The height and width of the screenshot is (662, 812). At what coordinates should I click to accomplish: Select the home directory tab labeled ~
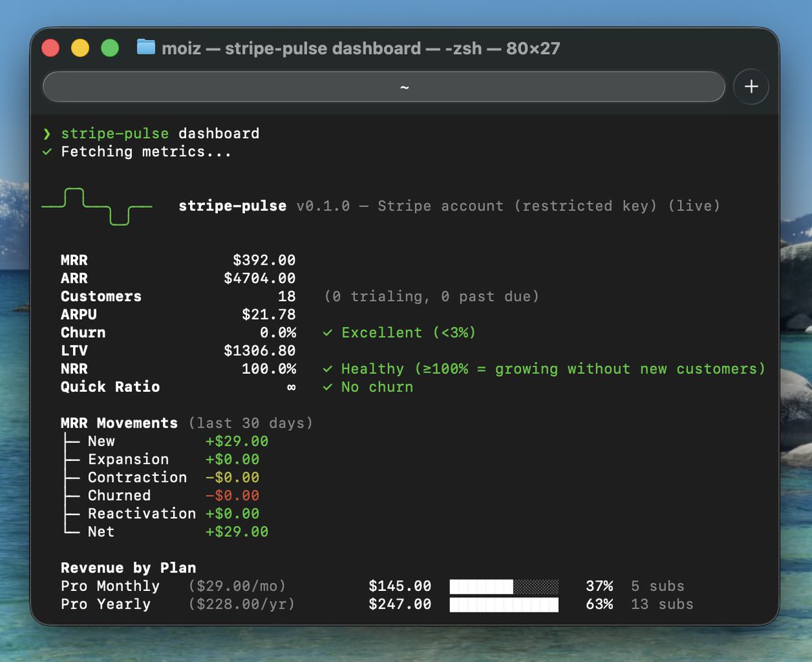(x=384, y=87)
